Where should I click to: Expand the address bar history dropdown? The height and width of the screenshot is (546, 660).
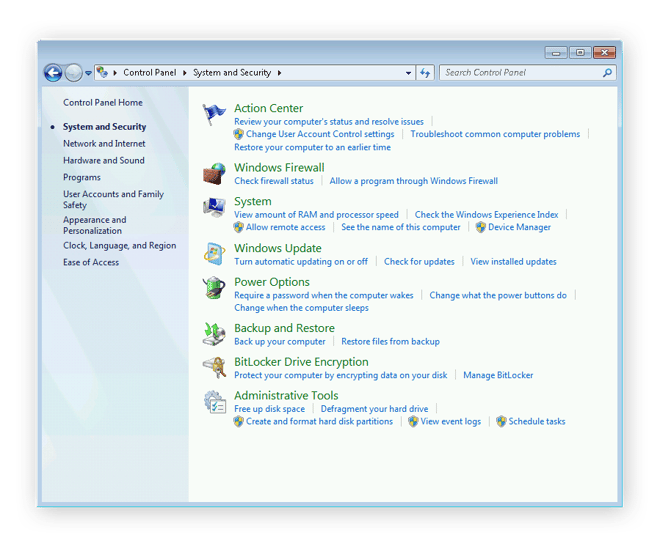pos(408,73)
